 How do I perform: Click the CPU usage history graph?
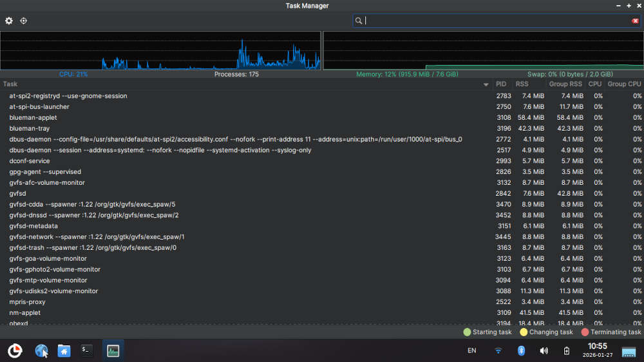click(x=160, y=51)
